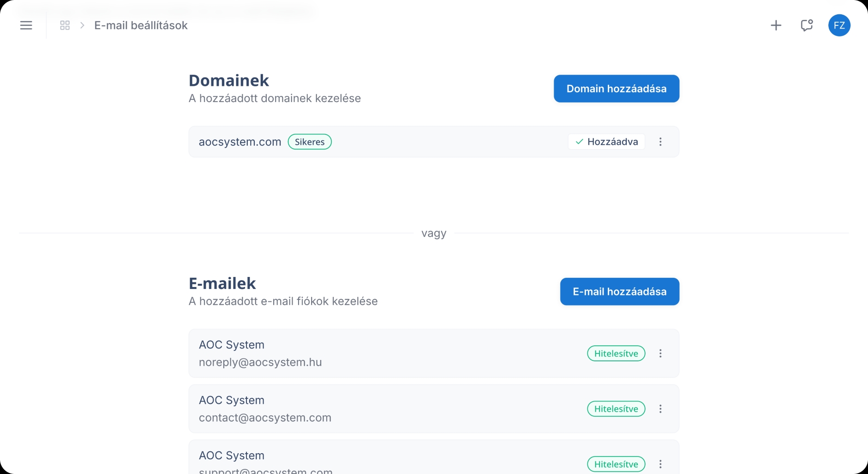Click the Hitelesítve badge for contact@aocsystem.com
The height and width of the screenshot is (474, 868).
pyautogui.click(x=616, y=409)
